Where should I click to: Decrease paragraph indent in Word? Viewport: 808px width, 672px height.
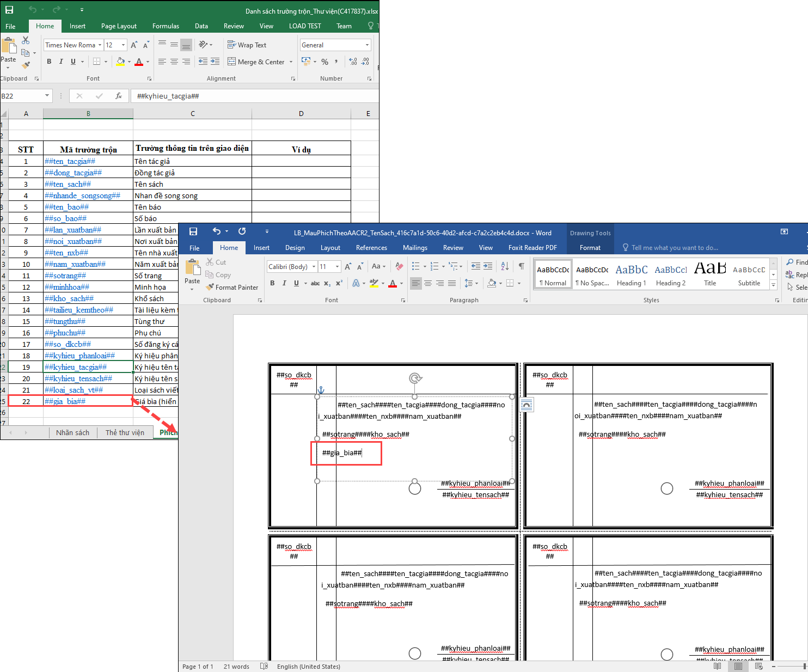[476, 266]
